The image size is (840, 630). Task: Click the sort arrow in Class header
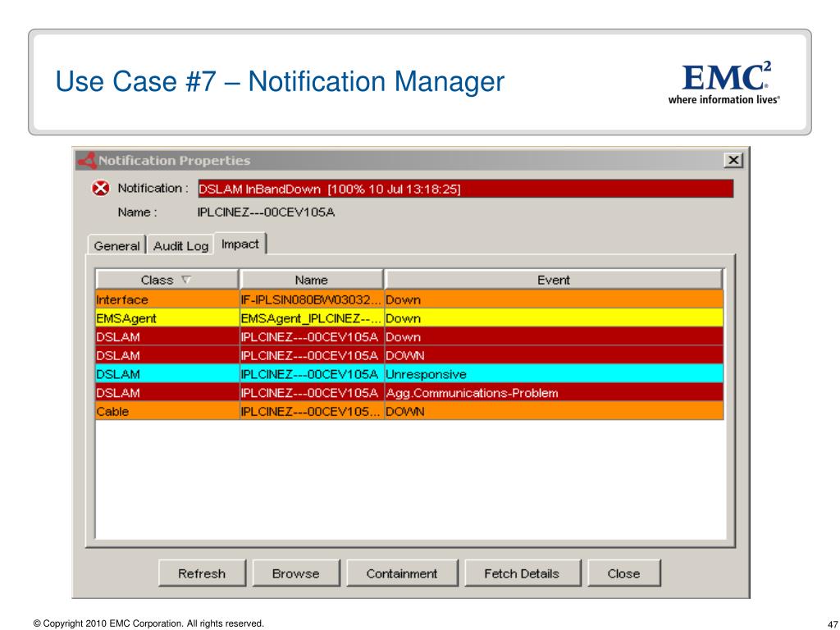click(x=186, y=280)
